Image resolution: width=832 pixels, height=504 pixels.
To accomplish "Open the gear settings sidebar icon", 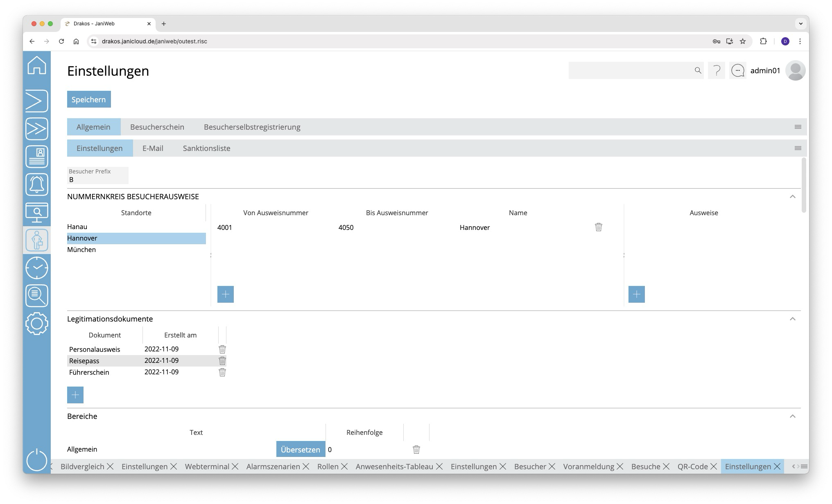I will tap(37, 324).
